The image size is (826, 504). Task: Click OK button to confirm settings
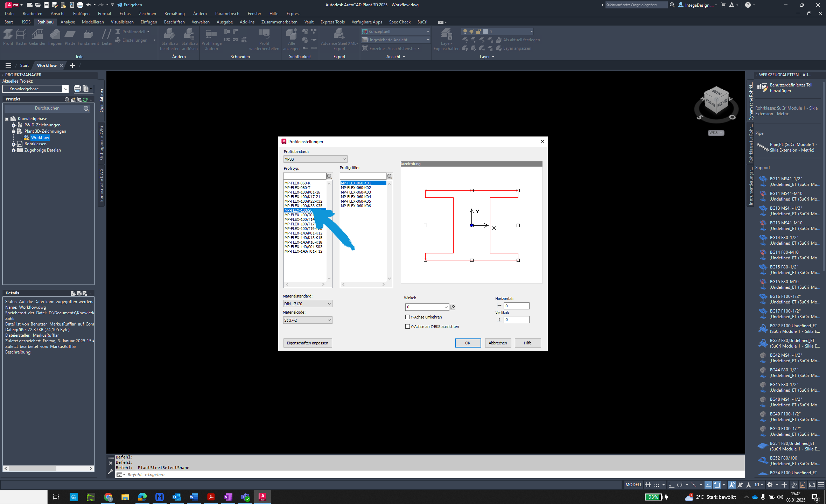pyautogui.click(x=467, y=343)
